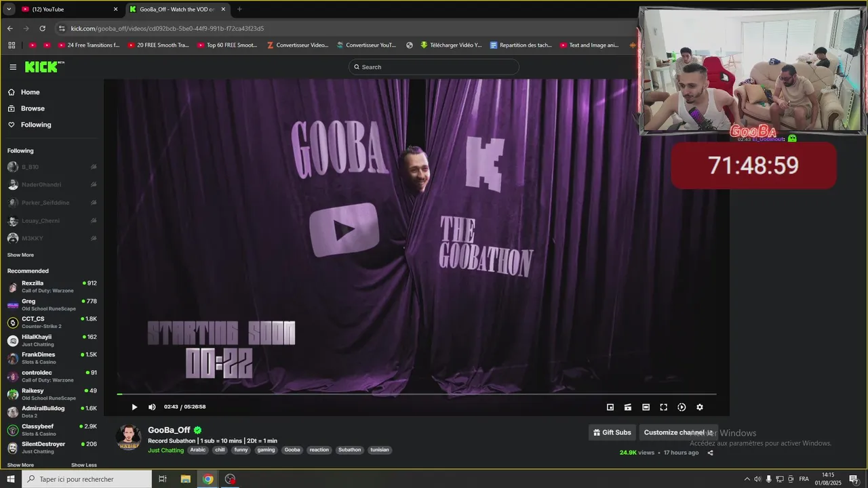The width and height of the screenshot is (868, 488).
Task: Enter fullscreen video mode
Action: [x=664, y=407]
